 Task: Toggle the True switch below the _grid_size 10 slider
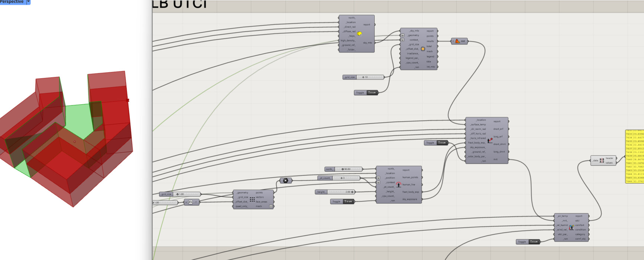(372, 93)
